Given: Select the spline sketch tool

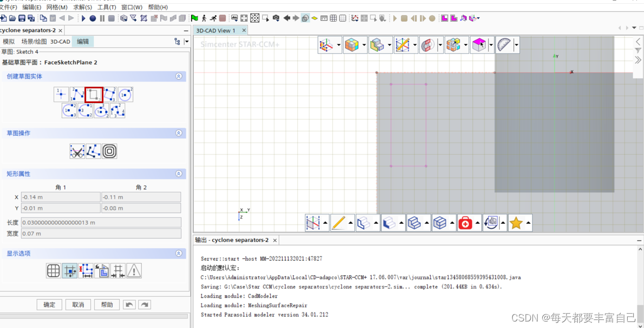Looking at the screenshot, I should pos(118,111).
